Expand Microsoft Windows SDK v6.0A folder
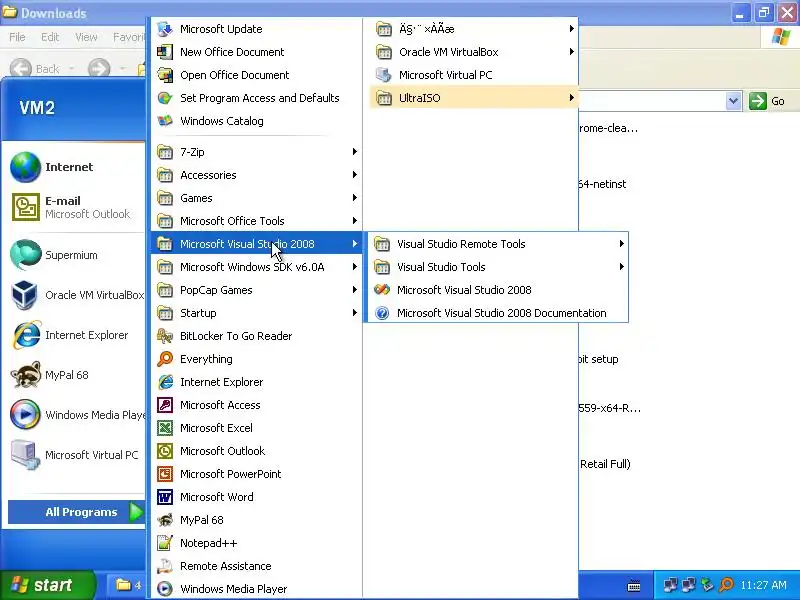This screenshot has height=600, width=800. 257,267
